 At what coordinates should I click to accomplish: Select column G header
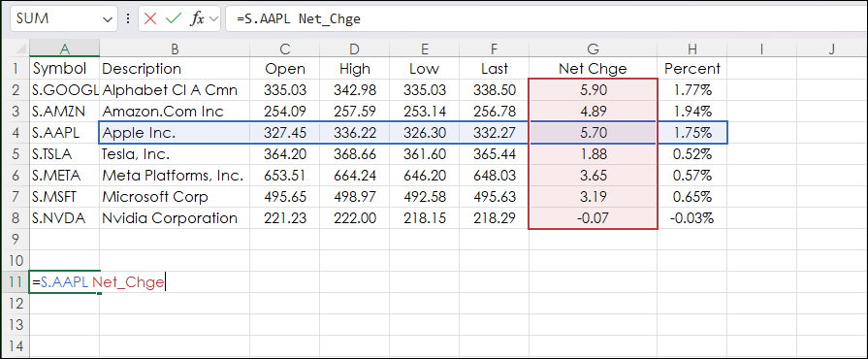(593, 49)
